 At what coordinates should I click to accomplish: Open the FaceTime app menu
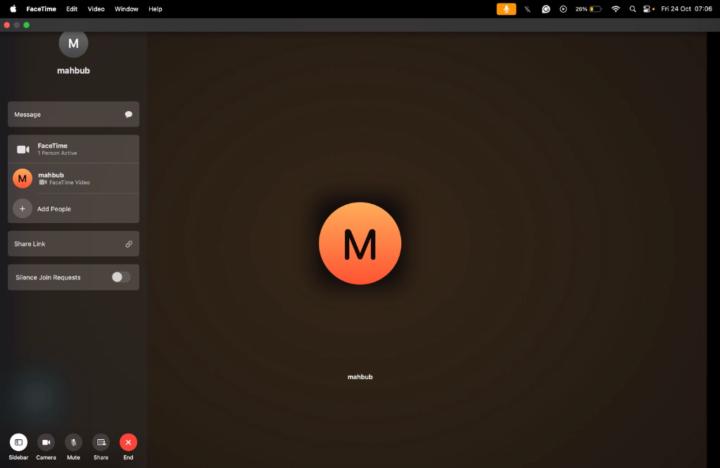[x=41, y=8]
